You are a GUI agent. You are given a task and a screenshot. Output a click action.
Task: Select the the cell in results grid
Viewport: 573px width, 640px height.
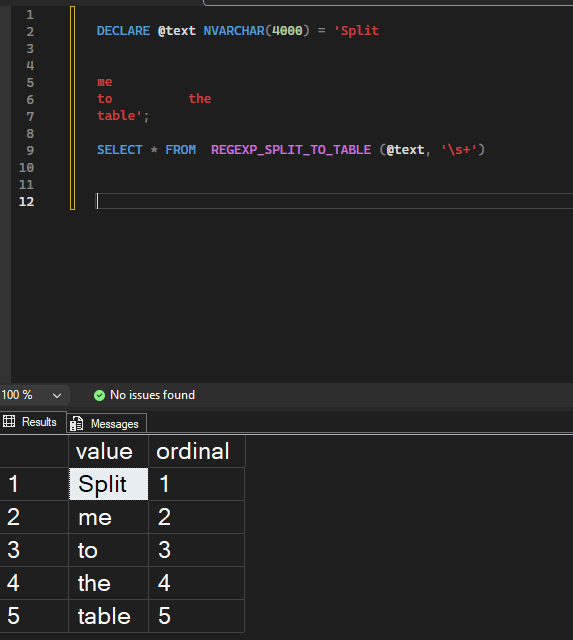coord(109,583)
